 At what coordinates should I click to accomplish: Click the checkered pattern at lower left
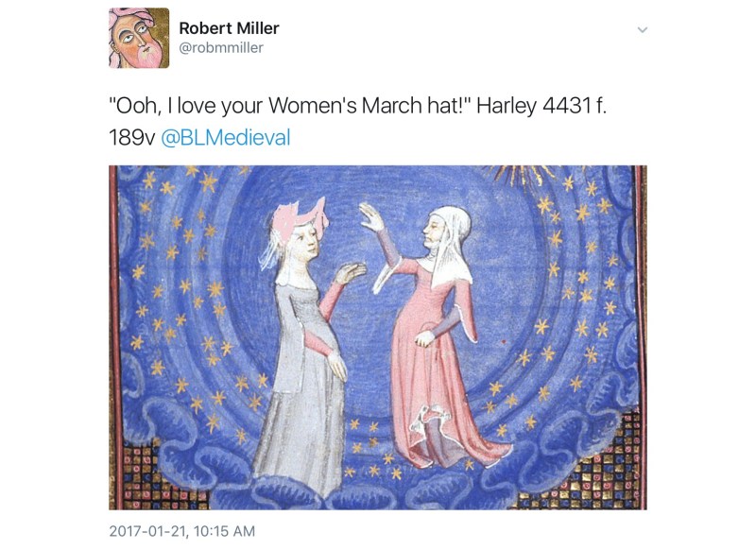[153, 475]
